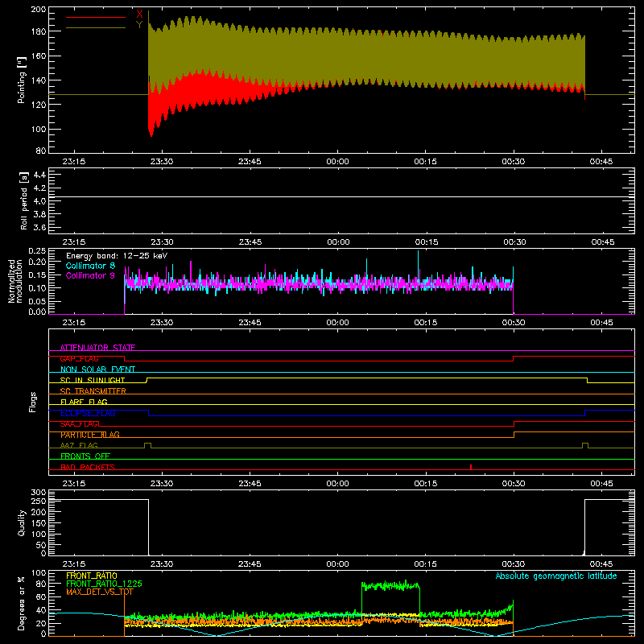
Task: Click the olive Y legend line sample
Action: pos(96,28)
